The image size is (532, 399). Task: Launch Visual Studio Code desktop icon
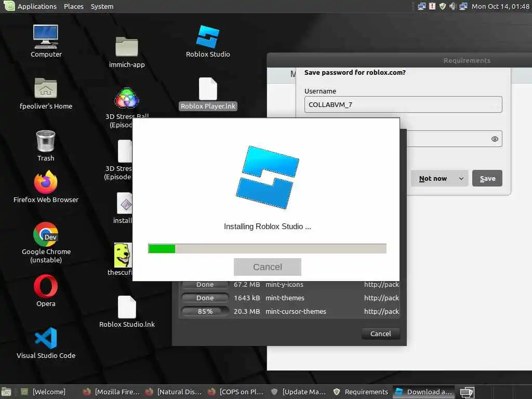click(46, 338)
